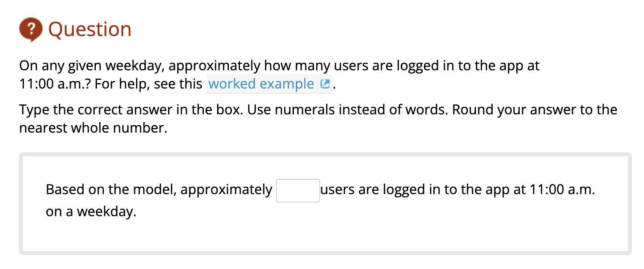Click the "Based on the model, approximately" text
Viewport: 644px width, 269px height.
pyautogui.click(x=159, y=190)
